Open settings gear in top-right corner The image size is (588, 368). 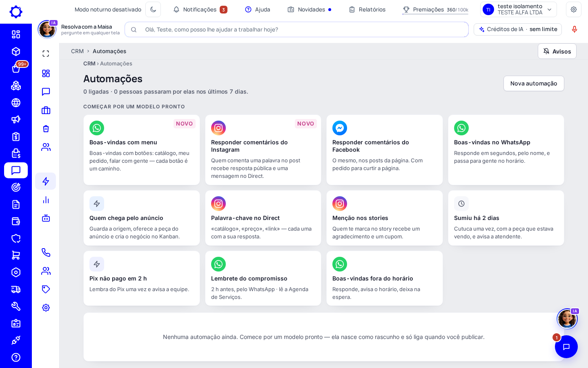[574, 9]
